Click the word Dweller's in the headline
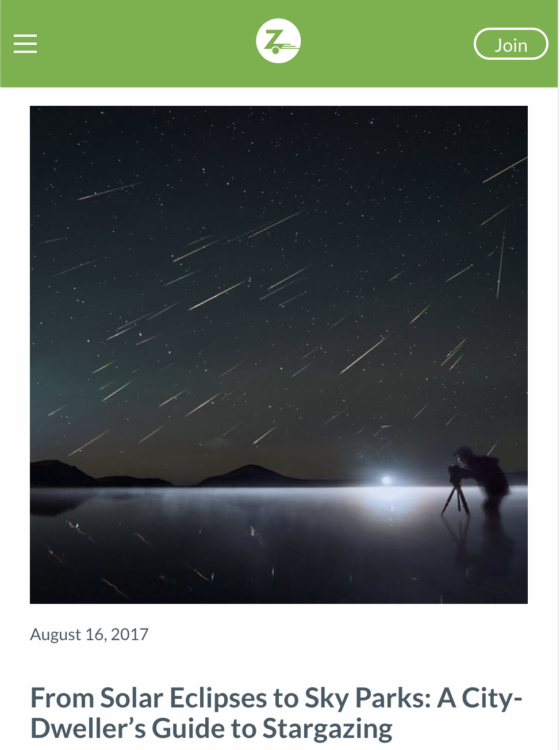Image resolution: width=560 pixels, height=750 pixels. [x=88, y=729]
